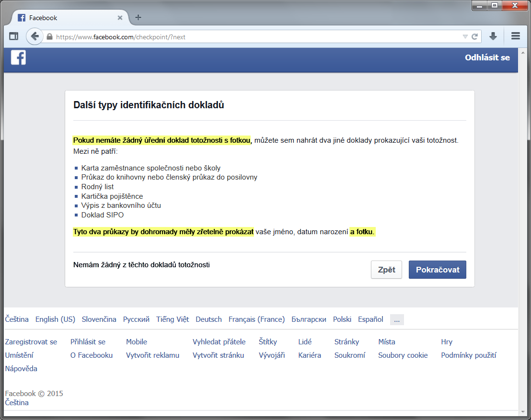The width and height of the screenshot is (531, 420).
Task: Click 'Výpis z bankovního účtu' list item
Action: pos(121,205)
